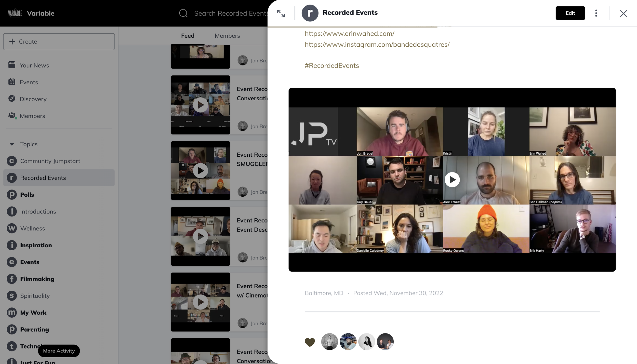The width and height of the screenshot is (637, 364).
Task: Click the expand post fullscreen arrows icon
Action: [x=281, y=13]
